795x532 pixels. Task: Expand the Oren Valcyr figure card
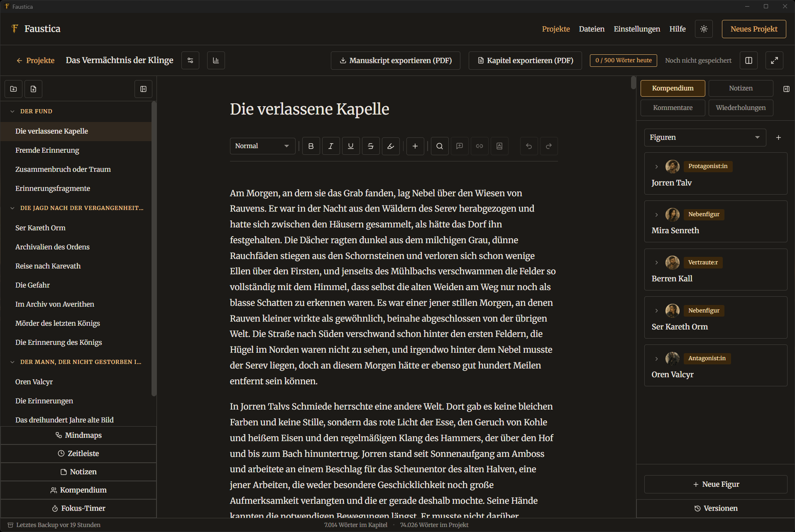tap(656, 359)
